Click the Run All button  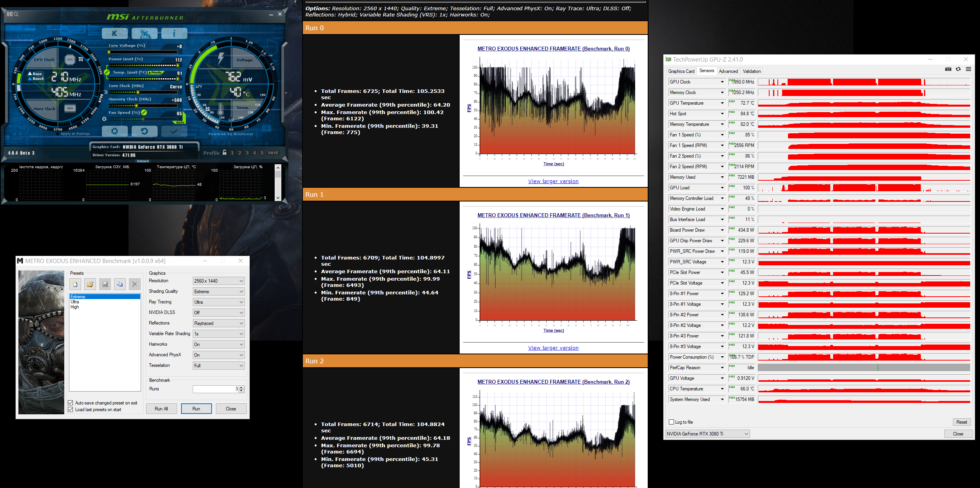pyautogui.click(x=161, y=409)
